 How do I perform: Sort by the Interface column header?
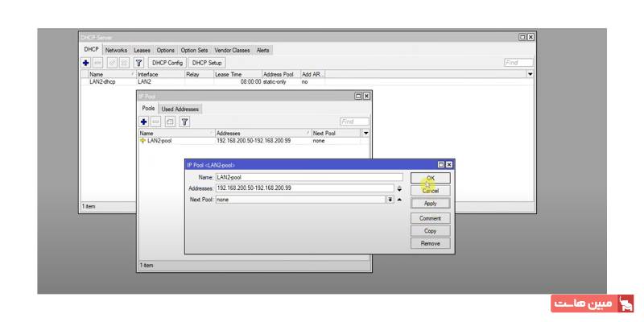(160, 74)
